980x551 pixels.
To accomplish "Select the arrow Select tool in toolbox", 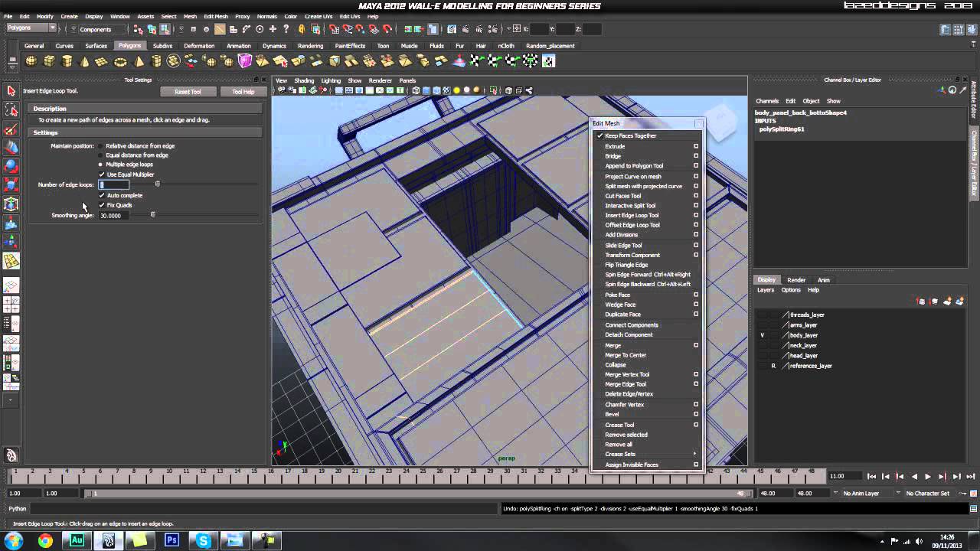I will 11,91.
